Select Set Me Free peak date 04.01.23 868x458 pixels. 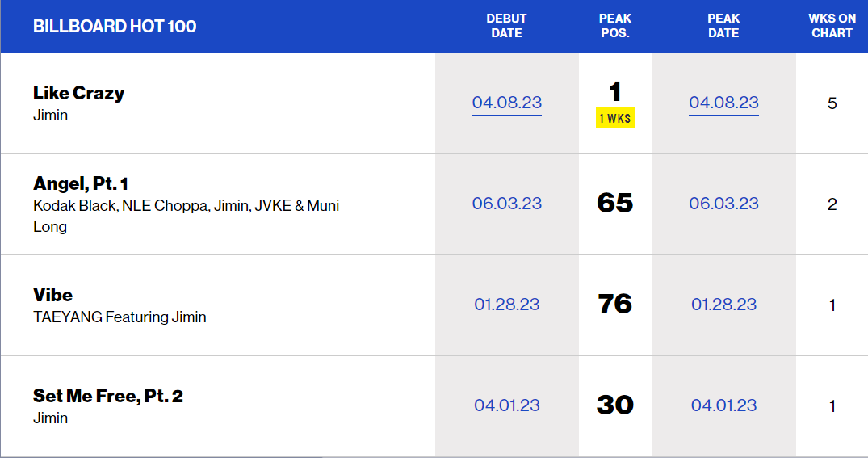[723, 405]
